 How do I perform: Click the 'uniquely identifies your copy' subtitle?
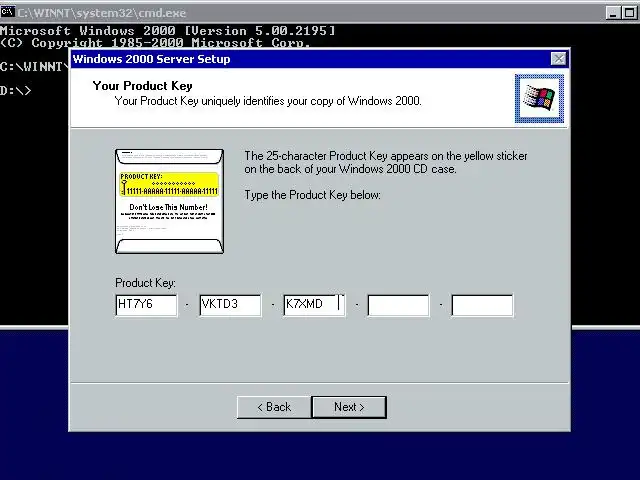tap(268, 101)
